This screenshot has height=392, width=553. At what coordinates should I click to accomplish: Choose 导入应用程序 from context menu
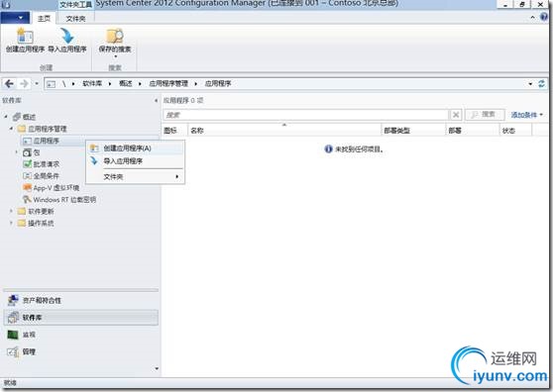(x=135, y=161)
